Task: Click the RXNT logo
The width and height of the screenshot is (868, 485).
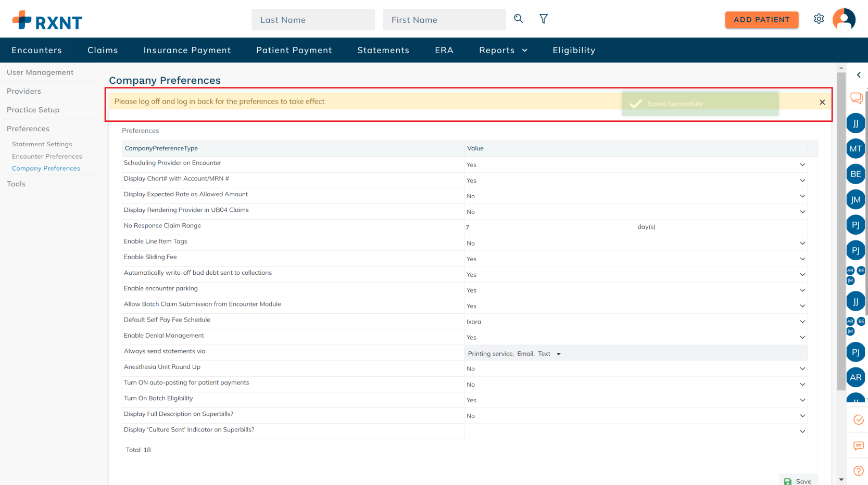Action: pyautogui.click(x=47, y=20)
